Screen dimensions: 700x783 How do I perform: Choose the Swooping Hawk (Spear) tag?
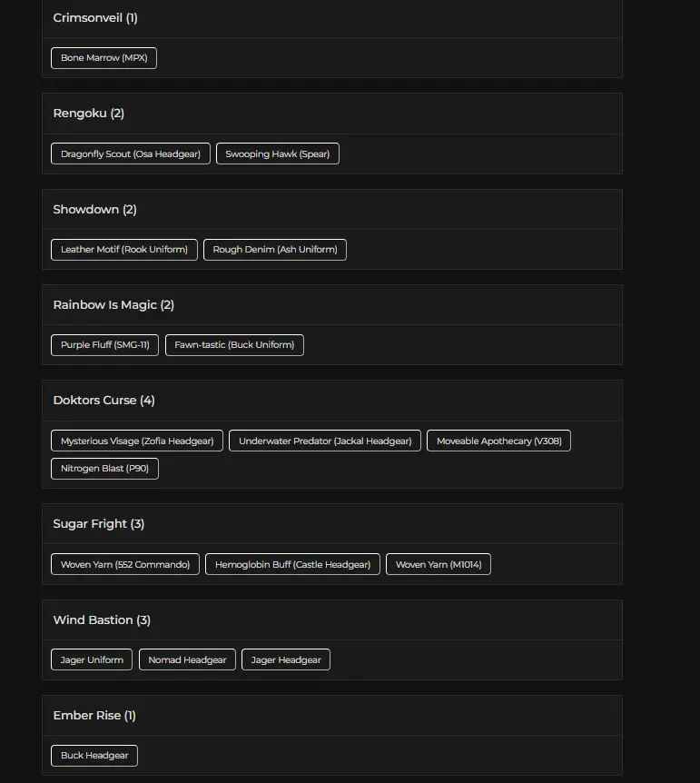[x=278, y=154]
